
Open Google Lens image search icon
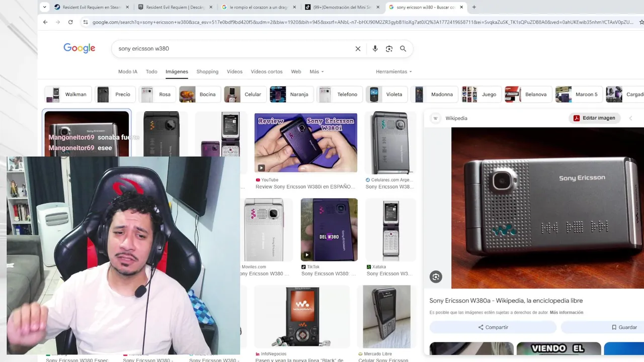point(389,49)
